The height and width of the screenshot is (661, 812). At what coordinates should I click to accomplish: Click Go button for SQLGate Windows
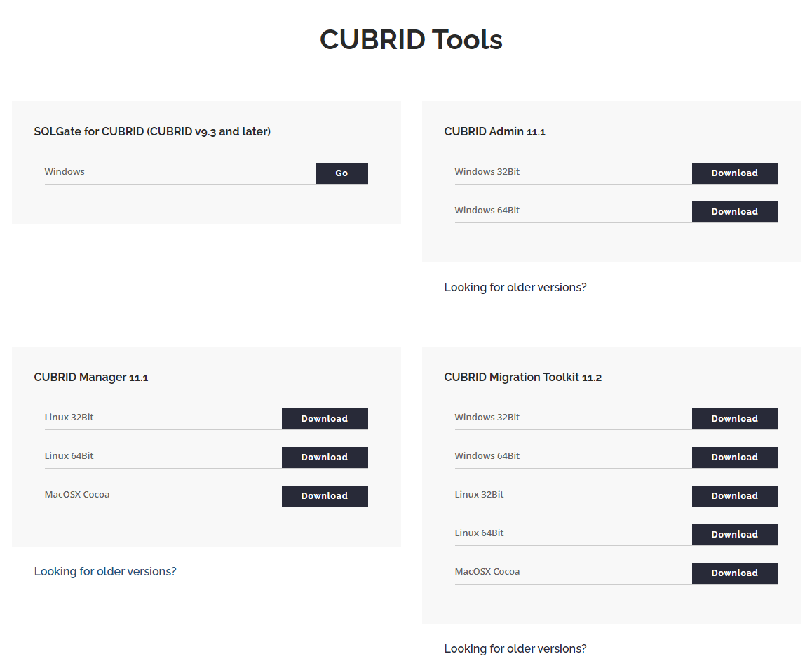tap(341, 173)
